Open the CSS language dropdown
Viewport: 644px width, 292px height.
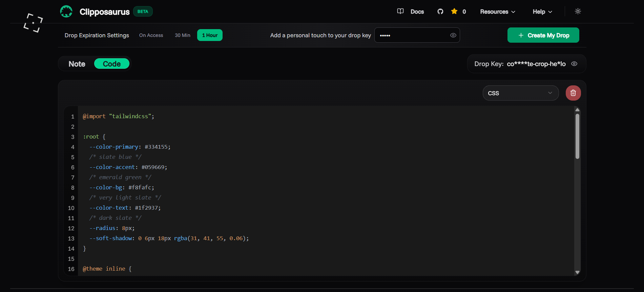tap(521, 93)
